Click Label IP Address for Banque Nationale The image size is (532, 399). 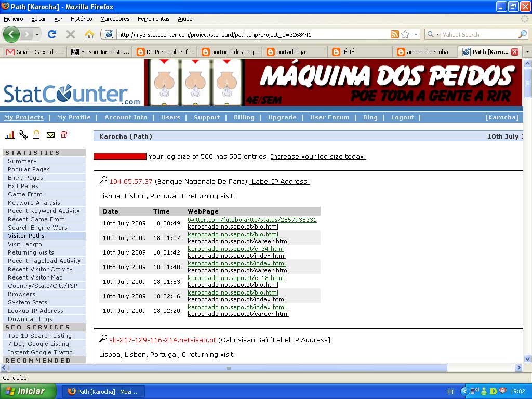coord(279,181)
